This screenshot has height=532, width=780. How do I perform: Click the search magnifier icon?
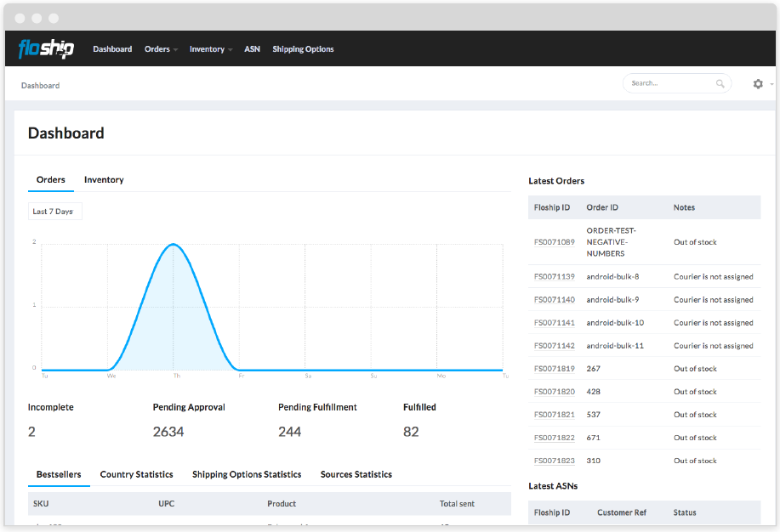pyautogui.click(x=720, y=83)
